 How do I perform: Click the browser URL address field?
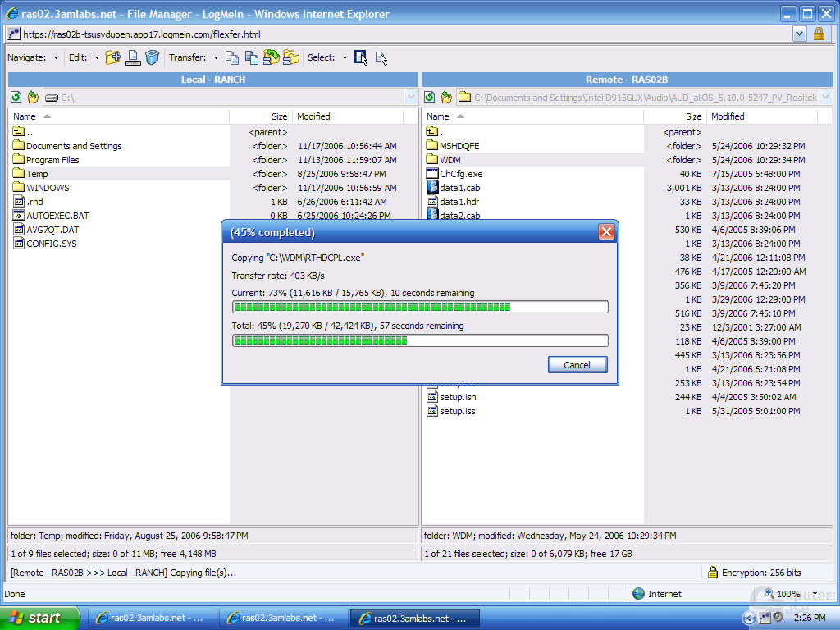[407, 34]
